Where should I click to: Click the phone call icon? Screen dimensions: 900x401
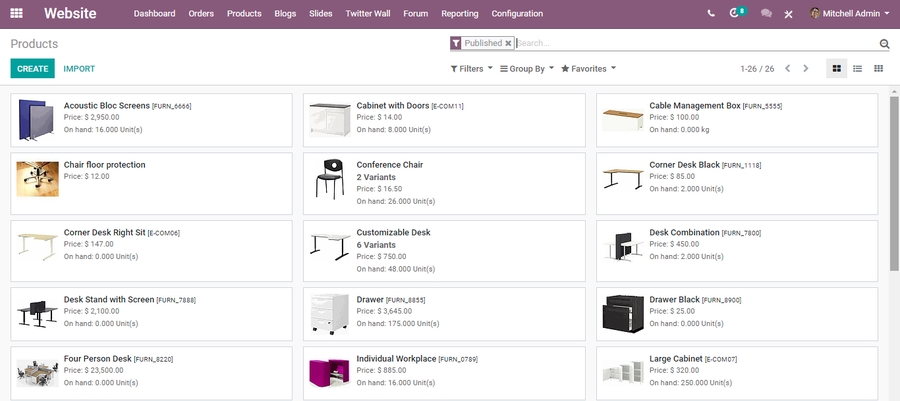(711, 13)
